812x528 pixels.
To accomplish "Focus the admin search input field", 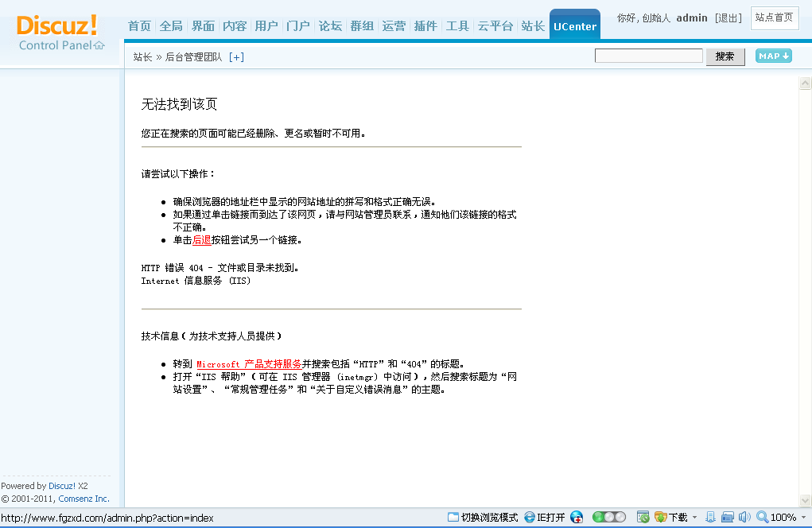I will tap(648, 56).
